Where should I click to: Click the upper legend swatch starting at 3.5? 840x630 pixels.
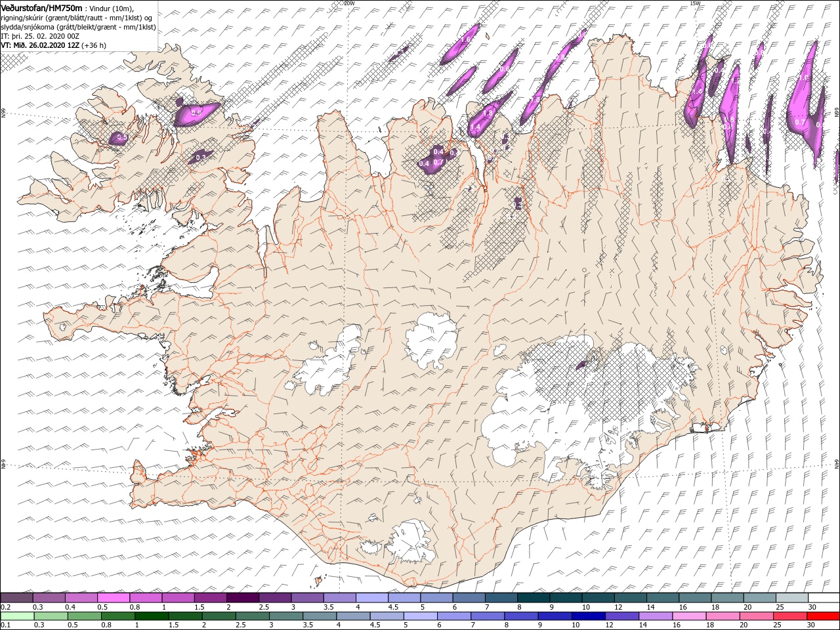(x=339, y=598)
